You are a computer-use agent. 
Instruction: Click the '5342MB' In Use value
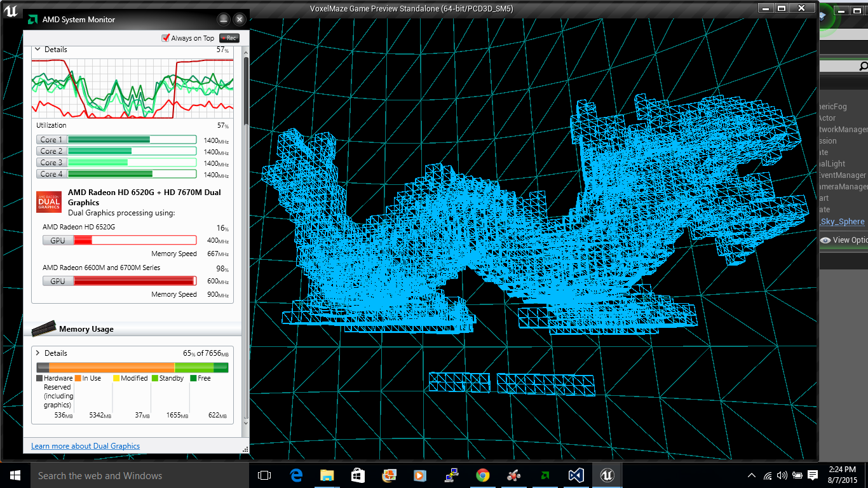click(100, 416)
